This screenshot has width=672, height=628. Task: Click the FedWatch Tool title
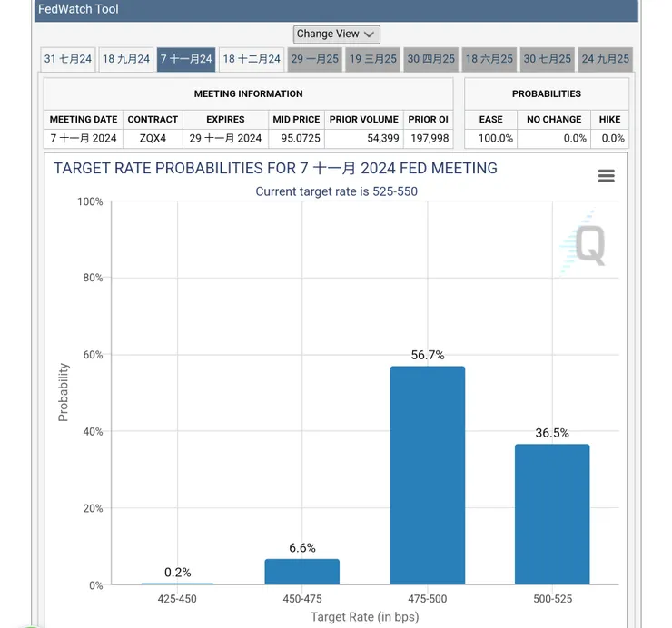[78, 9]
